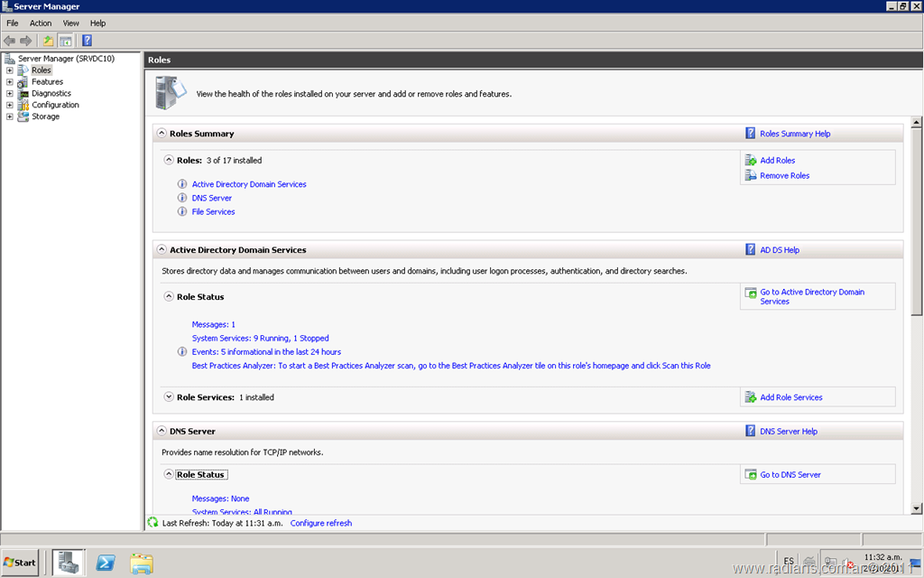Image resolution: width=924 pixels, height=578 pixels.
Task: Expand the Features tree node
Action: point(10,82)
